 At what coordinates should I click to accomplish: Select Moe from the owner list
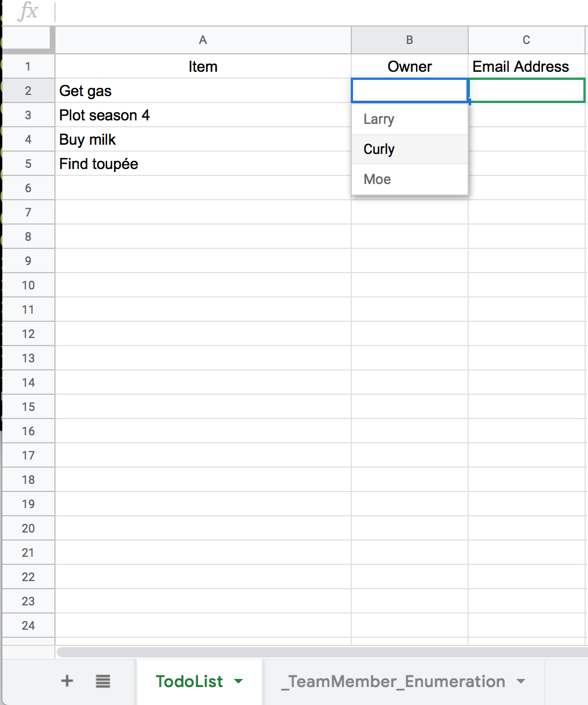[377, 179]
